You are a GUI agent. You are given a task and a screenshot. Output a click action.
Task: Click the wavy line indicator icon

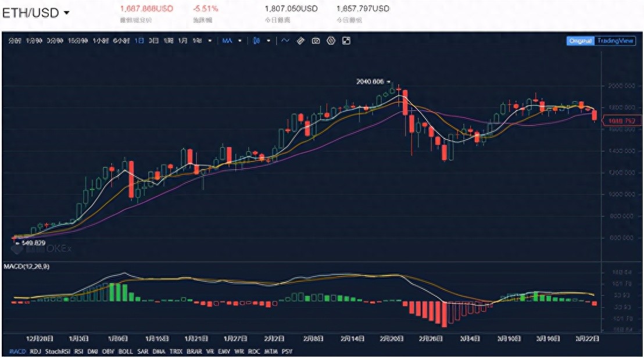pos(285,41)
